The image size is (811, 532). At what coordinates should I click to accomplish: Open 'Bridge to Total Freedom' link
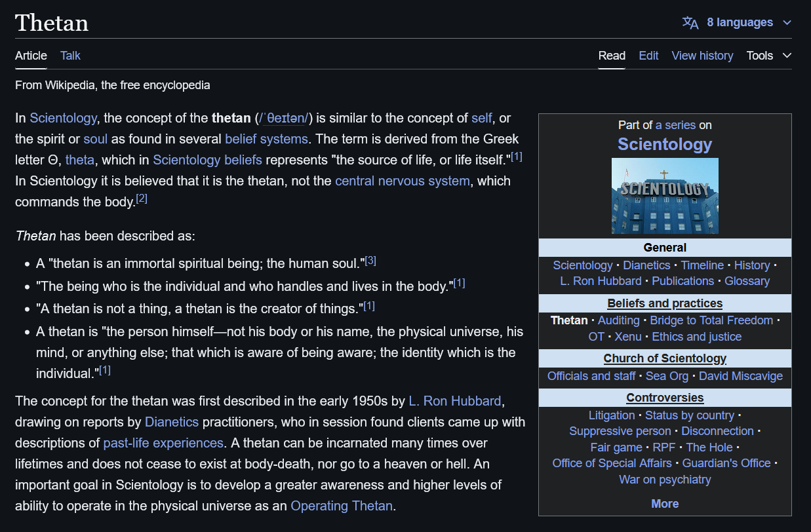711,320
